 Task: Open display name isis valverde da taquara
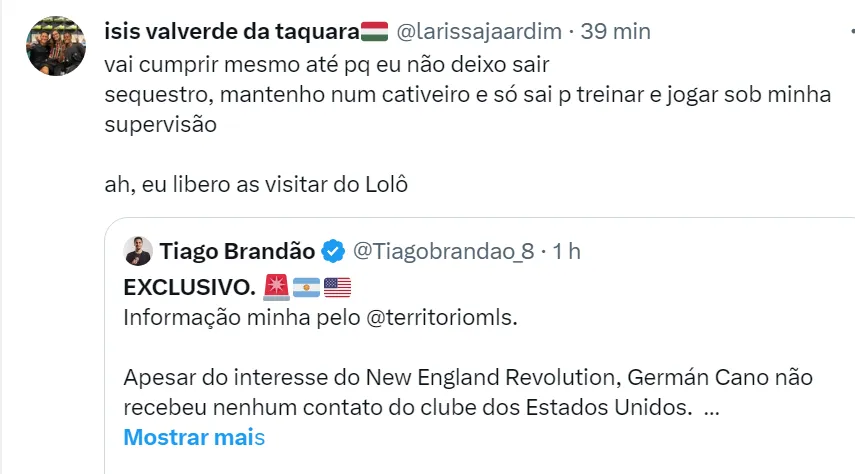(x=231, y=32)
